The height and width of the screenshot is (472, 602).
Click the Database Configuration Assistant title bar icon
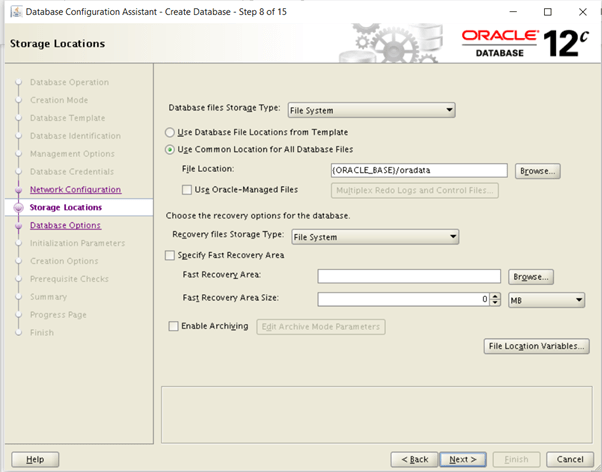coord(12,11)
